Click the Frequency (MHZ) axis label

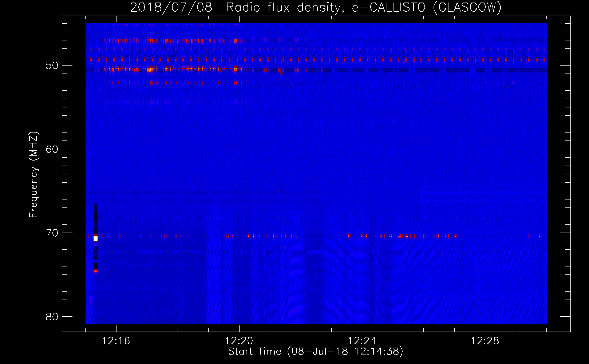tap(33, 175)
